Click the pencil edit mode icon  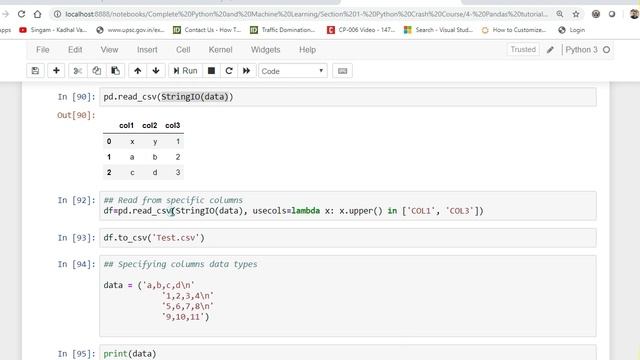pos(550,50)
